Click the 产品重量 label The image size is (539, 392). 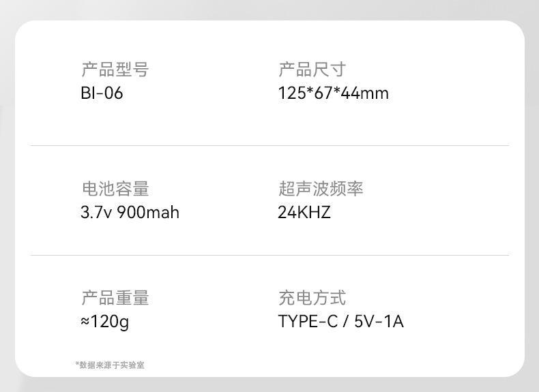115,298
